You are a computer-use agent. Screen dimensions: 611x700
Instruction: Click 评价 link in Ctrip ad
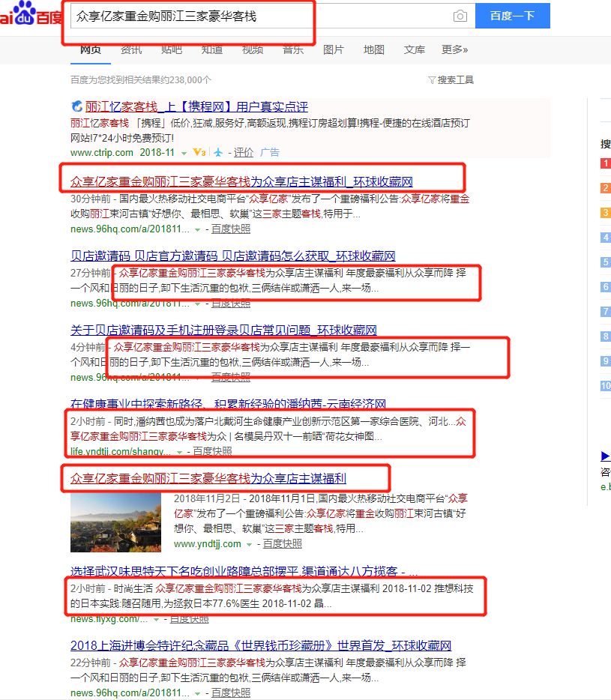point(244,153)
